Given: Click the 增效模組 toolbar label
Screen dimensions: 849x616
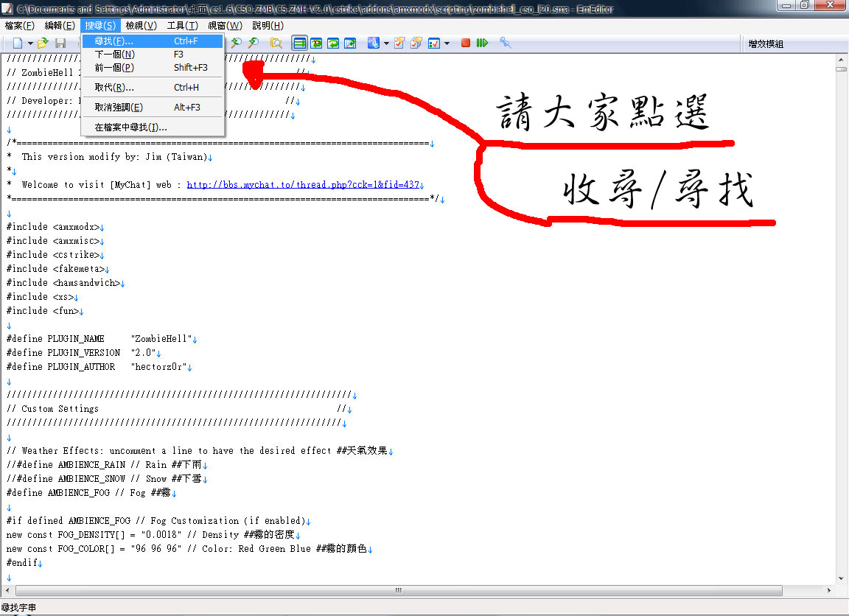Looking at the screenshot, I should [766, 44].
